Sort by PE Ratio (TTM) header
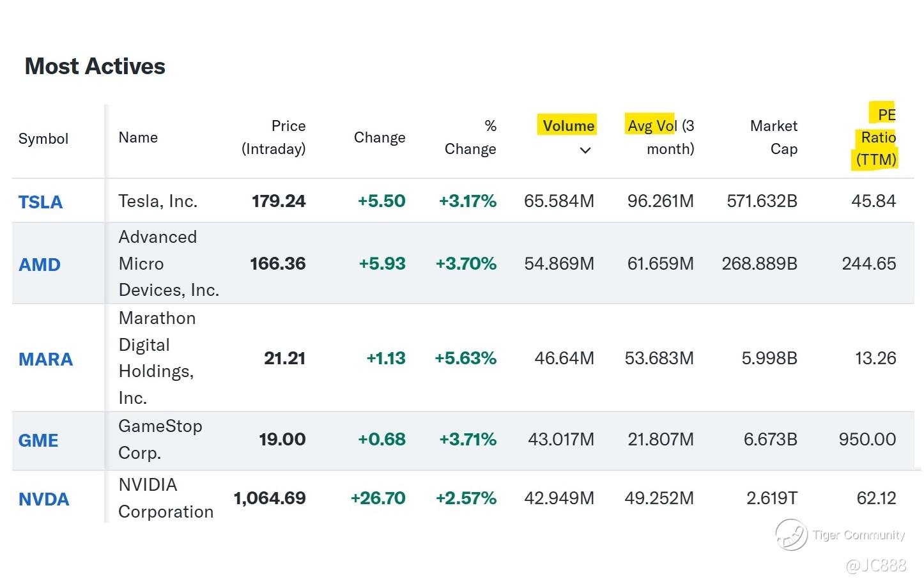This screenshot has width=924, height=586. point(877,137)
